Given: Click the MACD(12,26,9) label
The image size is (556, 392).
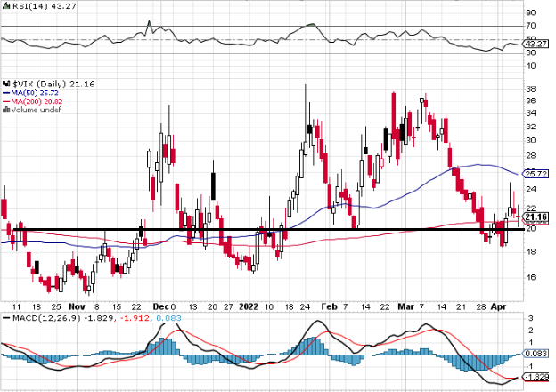Looking at the screenshot, I should (x=47, y=318).
